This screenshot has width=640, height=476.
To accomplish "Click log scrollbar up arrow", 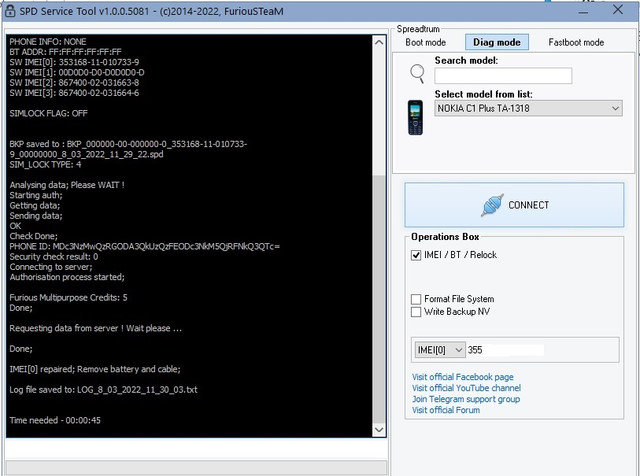I will click(379, 42).
